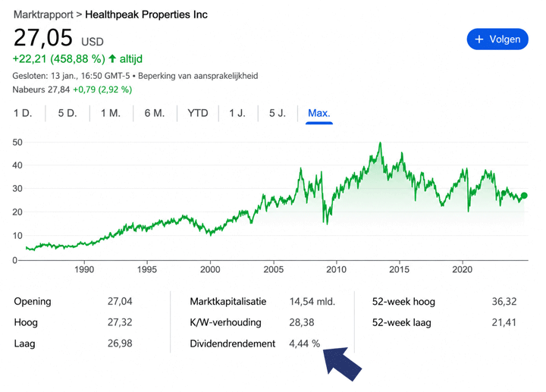546x392 pixels.
Task: Switch to the 6 M. range tab
Action: pos(154,113)
